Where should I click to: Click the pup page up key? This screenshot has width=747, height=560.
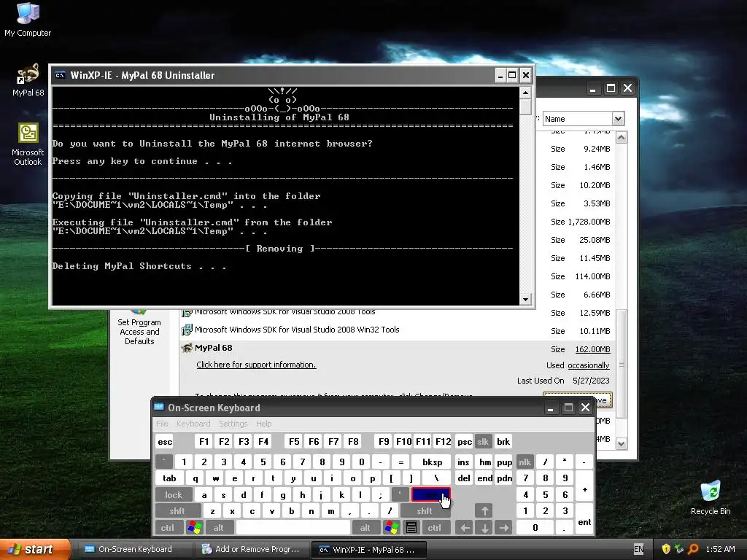click(x=504, y=462)
